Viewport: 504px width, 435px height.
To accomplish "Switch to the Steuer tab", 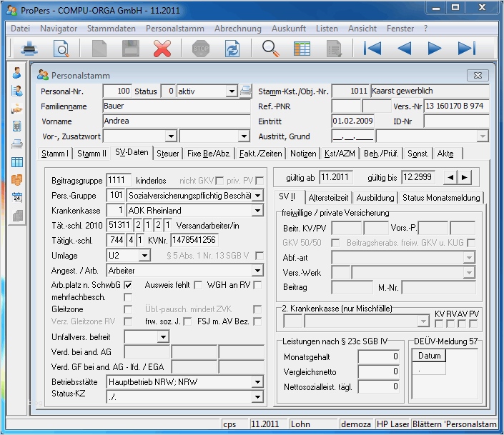I will click(x=168, y=154).
